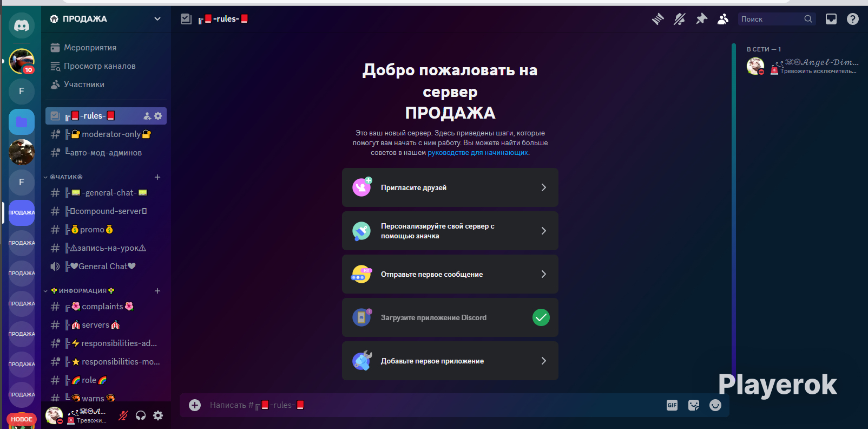The width and height of the screenshot is (868, 429).
Task: Open the blue server folder
Action: [22, 122]
